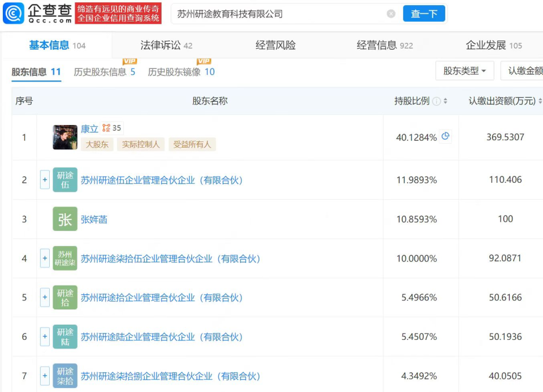Click the company name search input field
The height and width of the screenshot is (392, 543).
(x=278, y=14)
